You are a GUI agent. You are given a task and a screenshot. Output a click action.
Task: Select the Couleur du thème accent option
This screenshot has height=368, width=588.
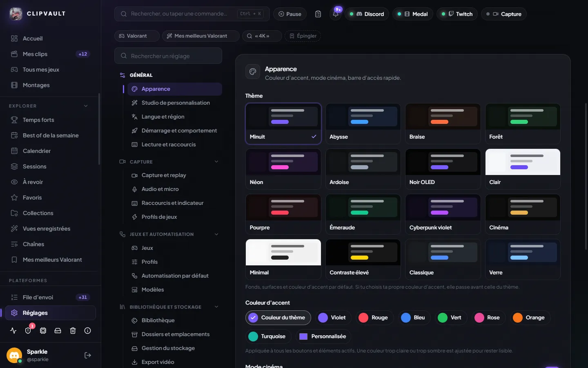click(x=278, y=318)
